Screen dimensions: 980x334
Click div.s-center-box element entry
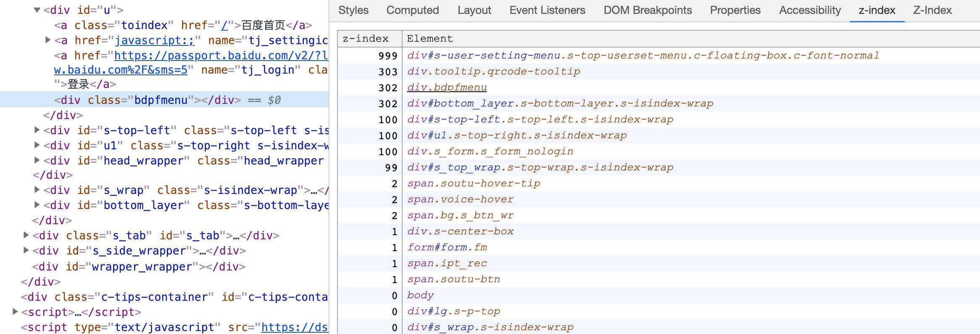(x=460, y=231)
